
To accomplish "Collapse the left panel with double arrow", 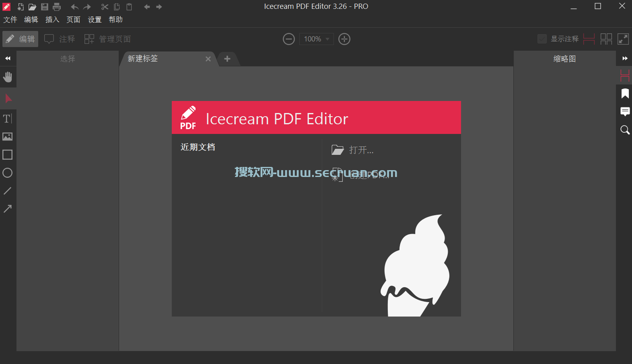I will (x=8, y=58).
